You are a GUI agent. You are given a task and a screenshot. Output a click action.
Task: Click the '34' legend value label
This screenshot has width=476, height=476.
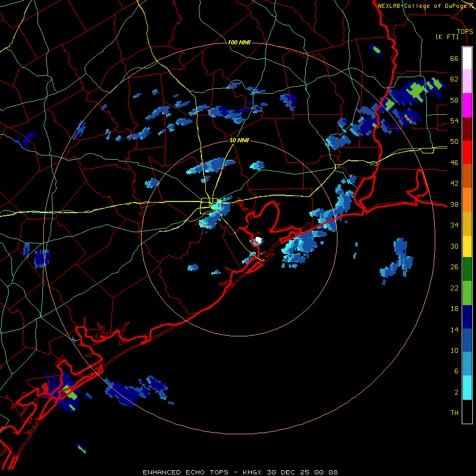tap(454, 225)
